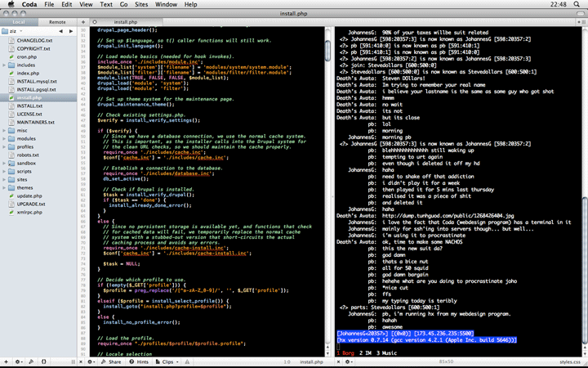Click install.php label in editor status bar

click(x=311, y=361)
